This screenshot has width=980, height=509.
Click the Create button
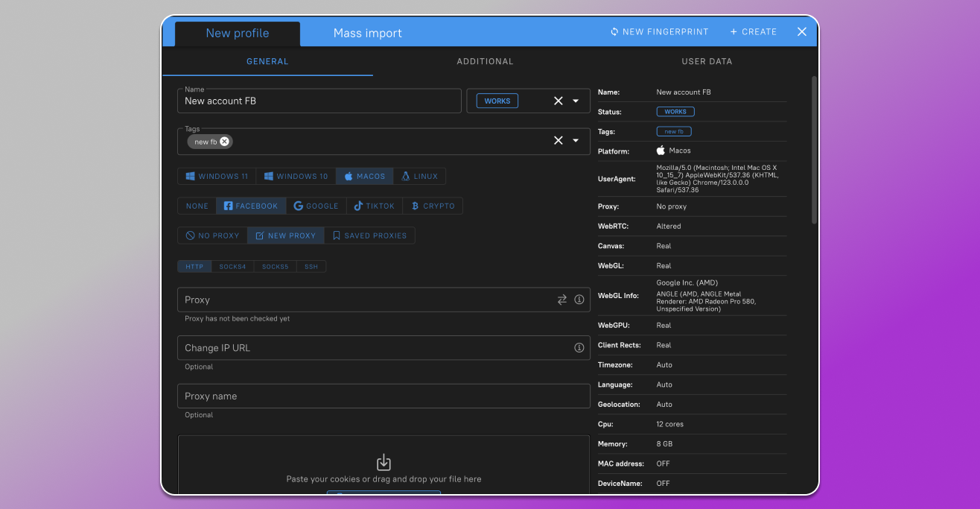tap(753, 32)
